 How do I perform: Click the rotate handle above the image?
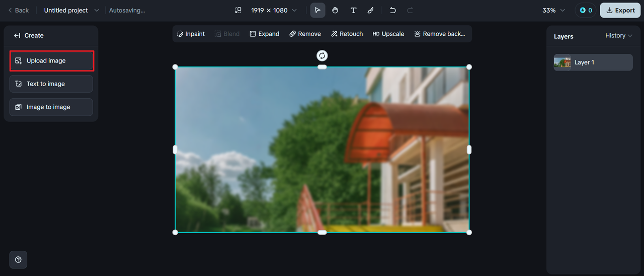(322, 55)
